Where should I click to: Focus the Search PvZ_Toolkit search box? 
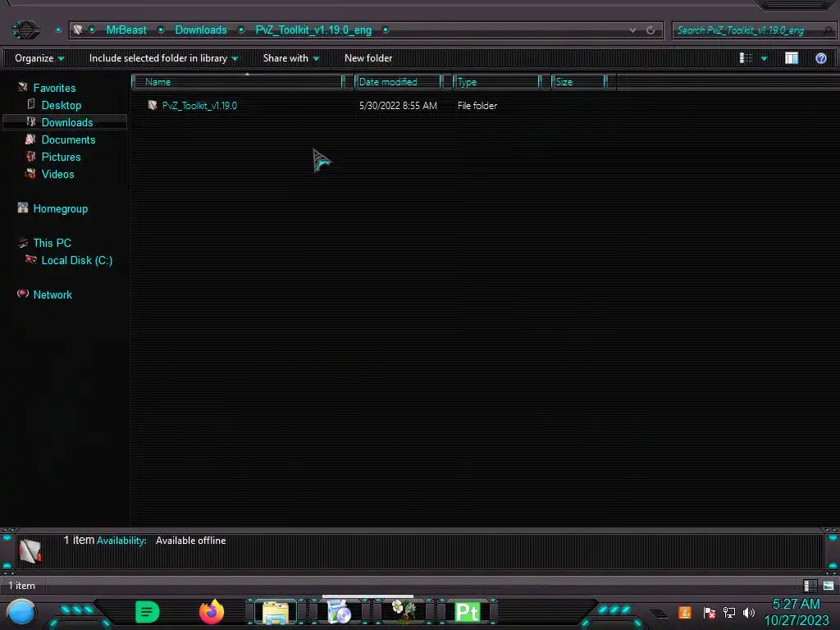(x=753, y=30)
